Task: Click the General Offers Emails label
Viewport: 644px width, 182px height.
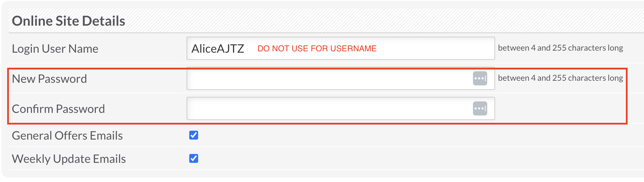Action: point(67,135)
